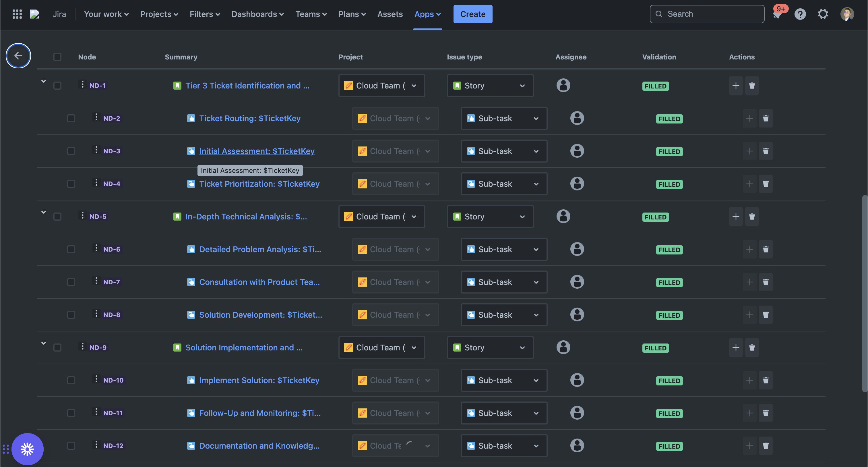The width and height of the screenshot is (868, 467).
Task: Open Project dropdown for ND-9
Action: coord(381,347)
